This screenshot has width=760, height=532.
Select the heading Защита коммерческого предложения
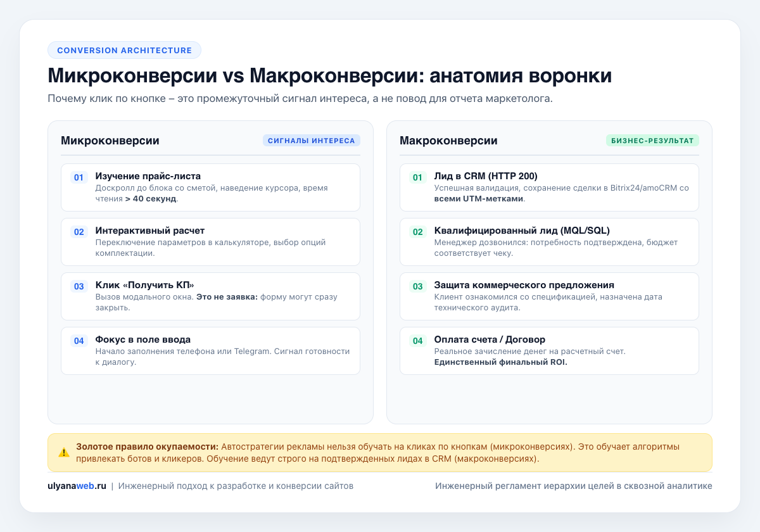click(524, 285)
